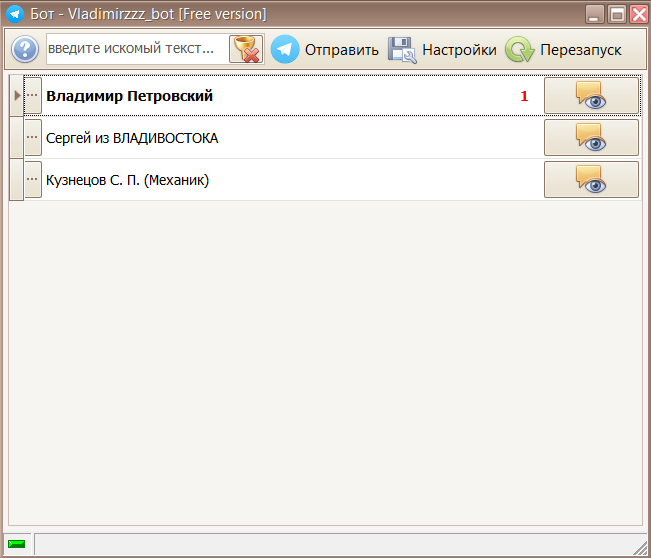
Task: Click the Telegram send icon
Action: pos(285,49)
